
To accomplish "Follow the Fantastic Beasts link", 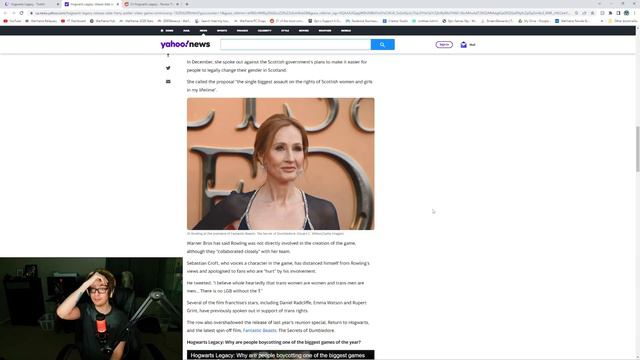I will tap(260, 330).
